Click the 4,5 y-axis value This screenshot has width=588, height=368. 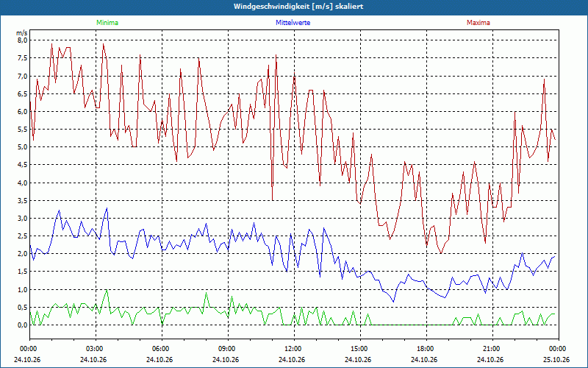pos(23,164)
